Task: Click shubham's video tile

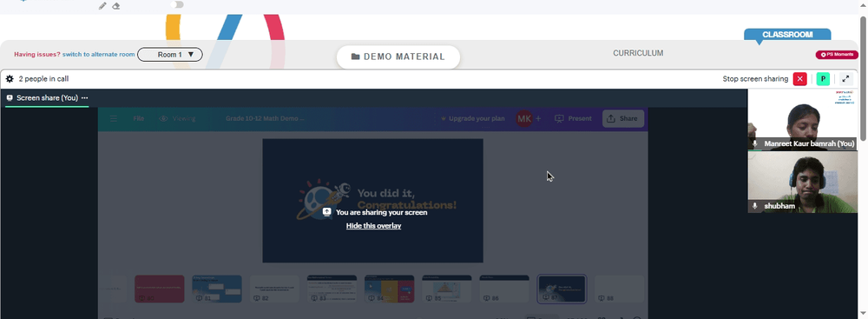Action: pyautogui.click(x=802, y=182)
